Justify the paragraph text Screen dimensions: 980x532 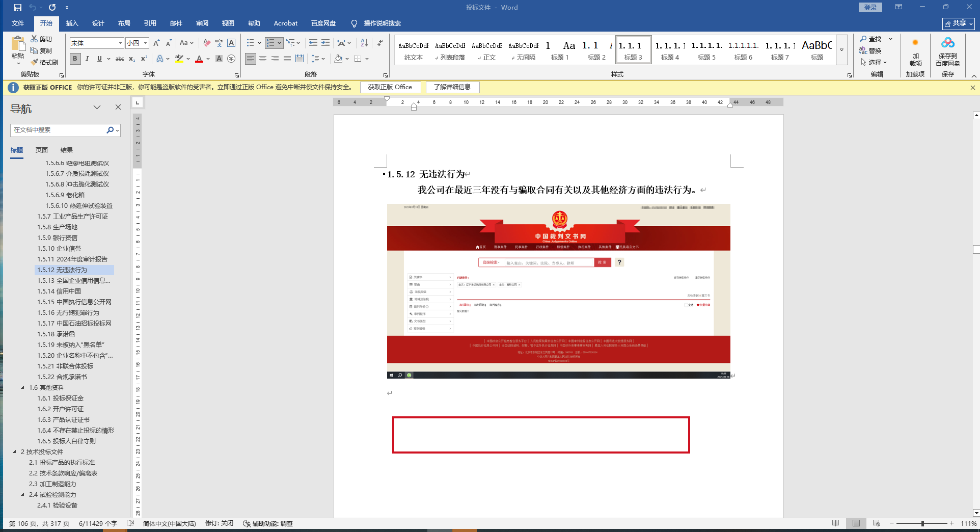(x=287, y=59)
